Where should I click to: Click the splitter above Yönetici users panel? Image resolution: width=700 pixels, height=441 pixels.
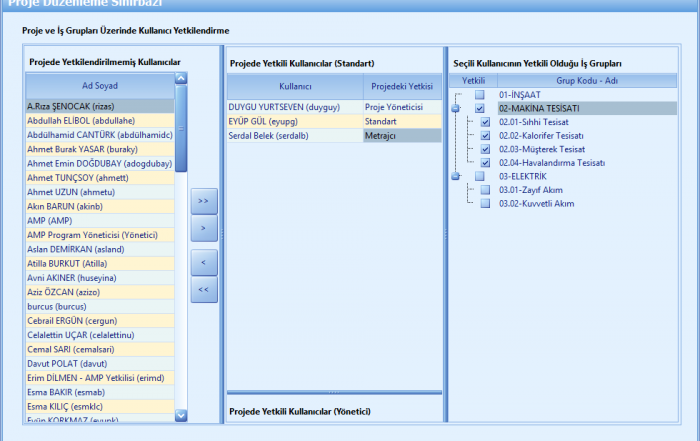[334, 393]
